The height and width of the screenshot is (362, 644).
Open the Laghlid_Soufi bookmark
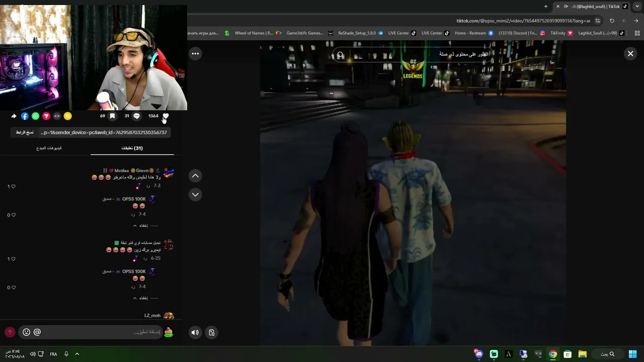point(601,33)
